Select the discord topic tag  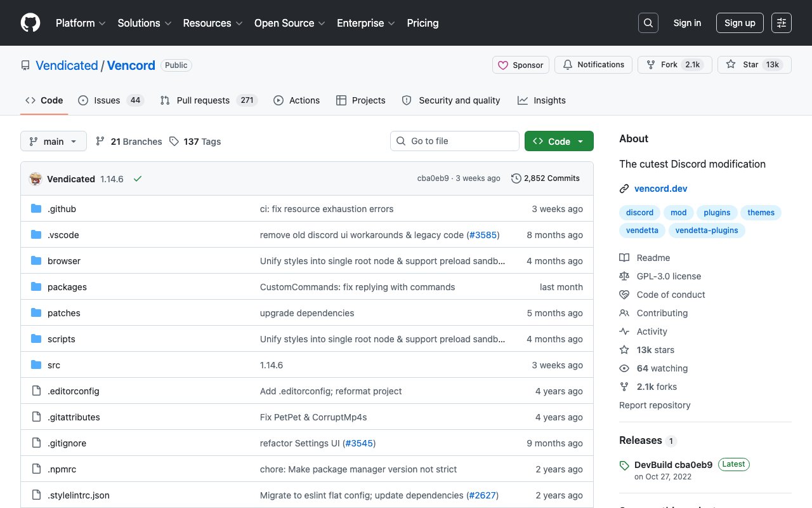pyautogui.click(x=639, y=213)
